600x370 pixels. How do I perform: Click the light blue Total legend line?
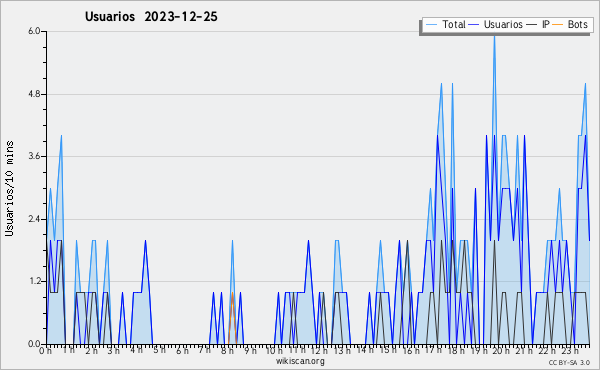point(431,25)
